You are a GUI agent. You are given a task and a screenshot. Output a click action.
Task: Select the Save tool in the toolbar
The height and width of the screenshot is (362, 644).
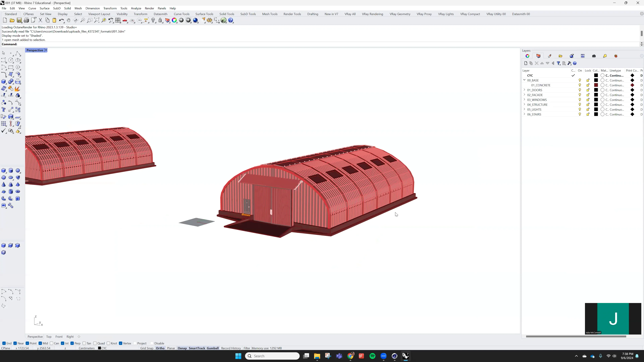pos(19,20)
